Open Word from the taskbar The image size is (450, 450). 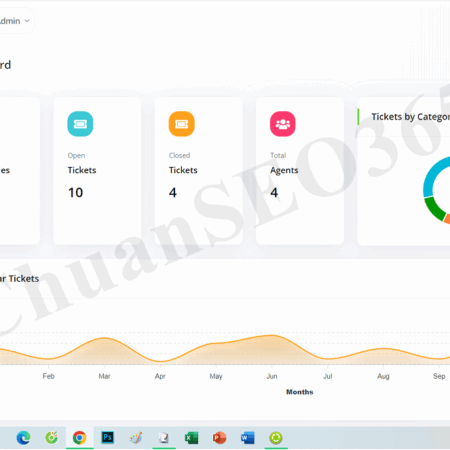point(248,438)
